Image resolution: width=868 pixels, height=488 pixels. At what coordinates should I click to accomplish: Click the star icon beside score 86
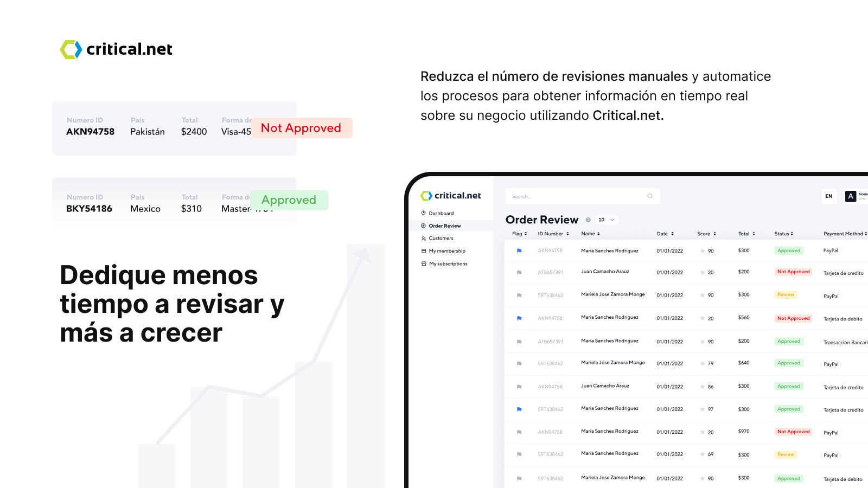click(703, 387)
